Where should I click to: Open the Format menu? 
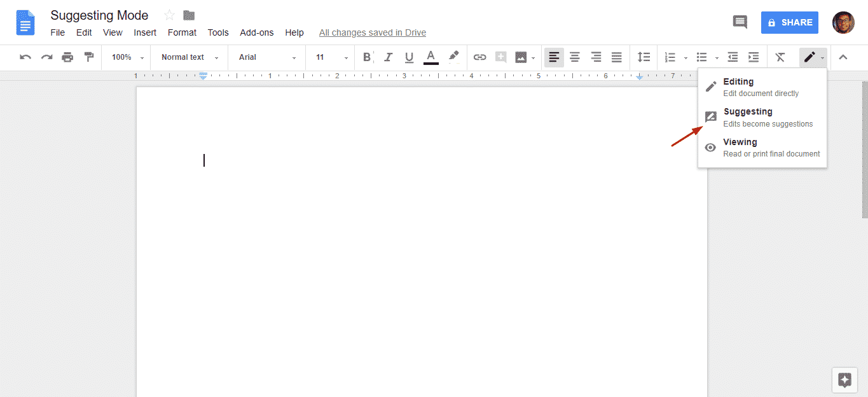point(182,32)
